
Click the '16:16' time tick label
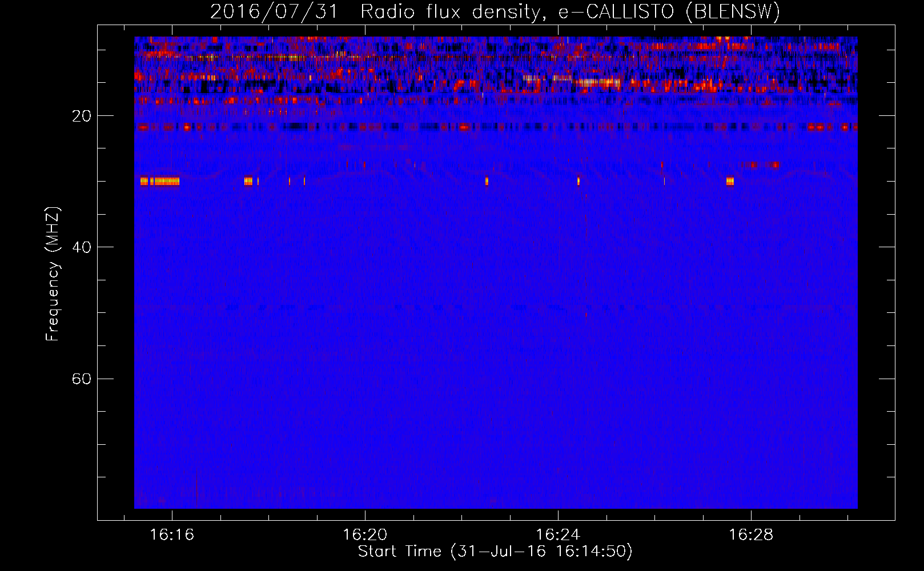[x=172, y=534]
